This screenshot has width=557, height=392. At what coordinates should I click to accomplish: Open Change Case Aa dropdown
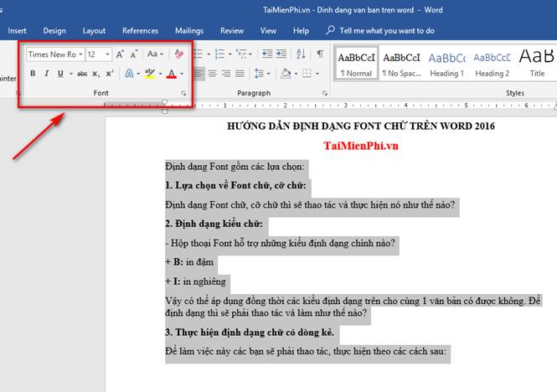pos(155,54)
